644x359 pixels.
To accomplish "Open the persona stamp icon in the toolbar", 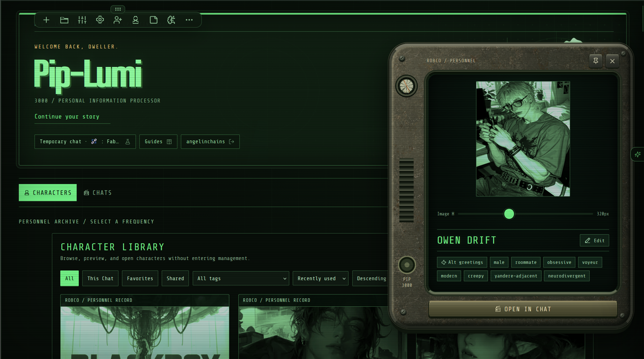I will pyautogui.click(x=136, y=20).
